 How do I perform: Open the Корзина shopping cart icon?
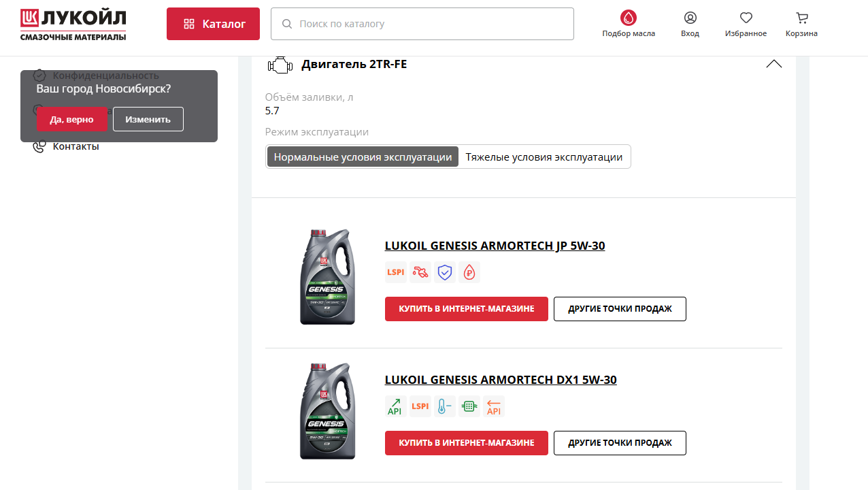coord(801,18)
